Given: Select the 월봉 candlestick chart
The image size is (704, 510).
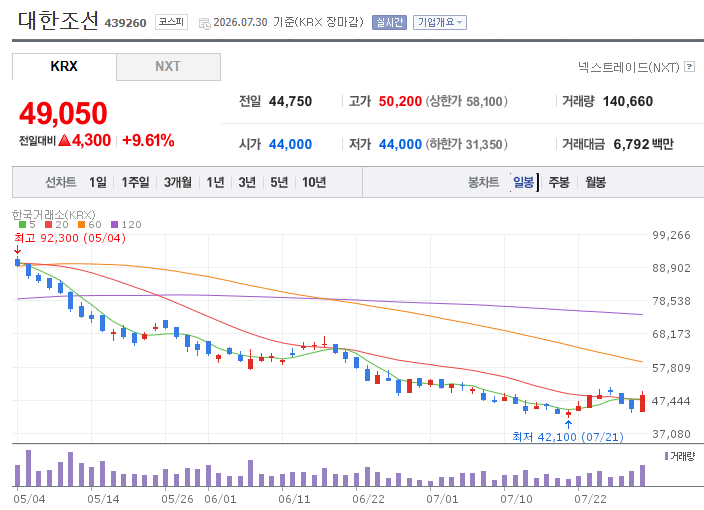Looking at the screenshot, I should point(595,182).
